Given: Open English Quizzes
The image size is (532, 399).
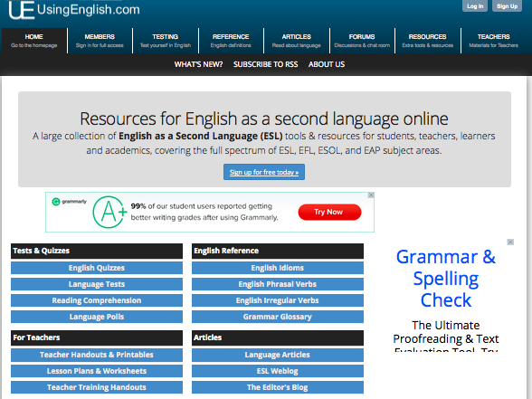Looking at the screenshot, I should coord(97,268).
